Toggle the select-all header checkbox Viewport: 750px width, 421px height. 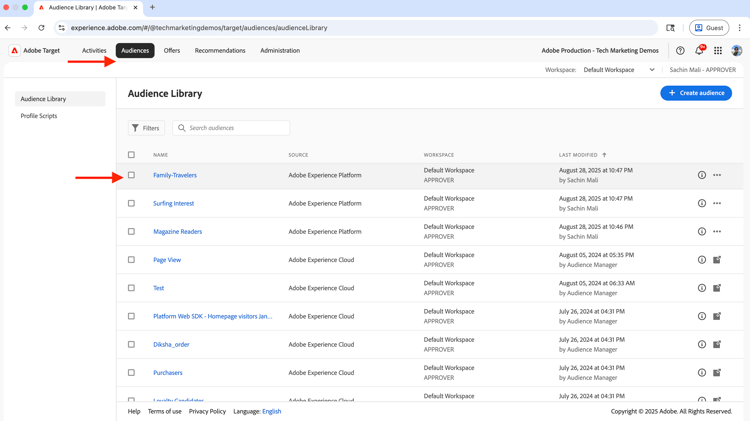131,155
